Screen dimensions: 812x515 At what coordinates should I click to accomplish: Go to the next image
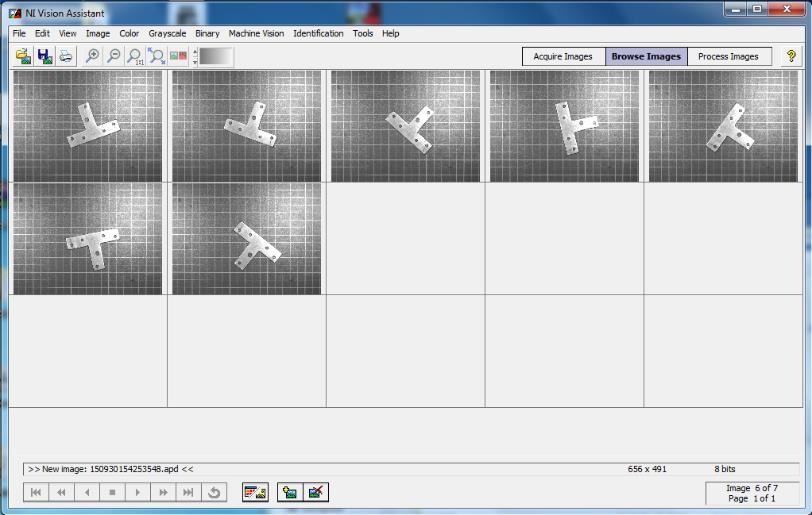pyautogui.click(x=138, y=492)
